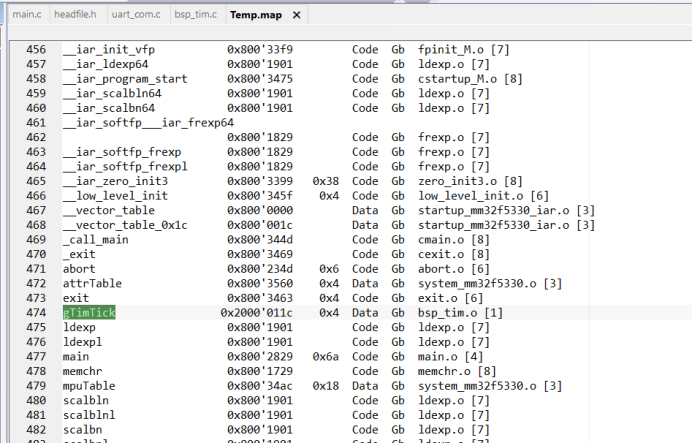Viewport: 693px width, 443px height.
Task: Click the mpuTable symbol
Action: [x=89, y=386]
